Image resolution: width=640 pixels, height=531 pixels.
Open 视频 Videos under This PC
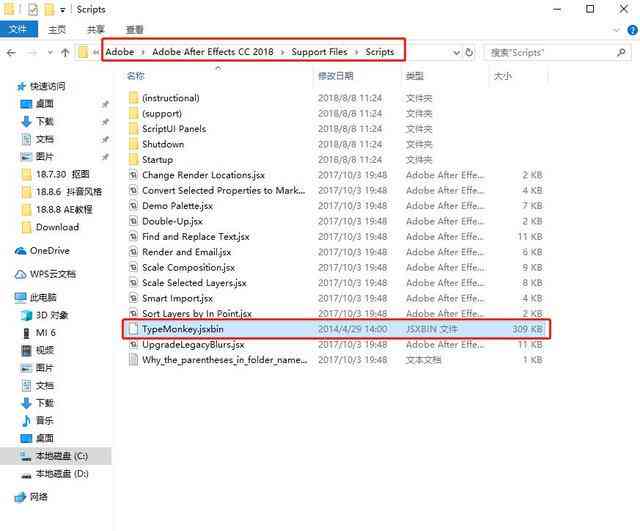pos(45,350)
